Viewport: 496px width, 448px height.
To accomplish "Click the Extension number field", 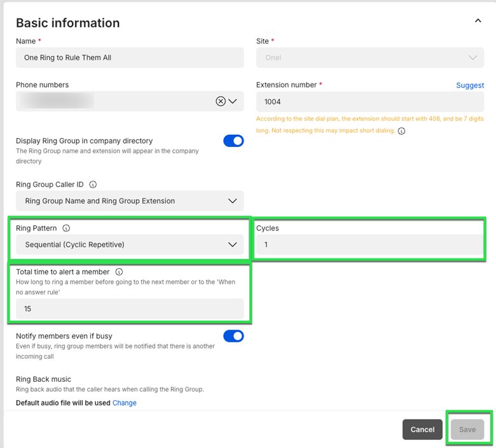I will pyautogui.click(x=369, y=102).
